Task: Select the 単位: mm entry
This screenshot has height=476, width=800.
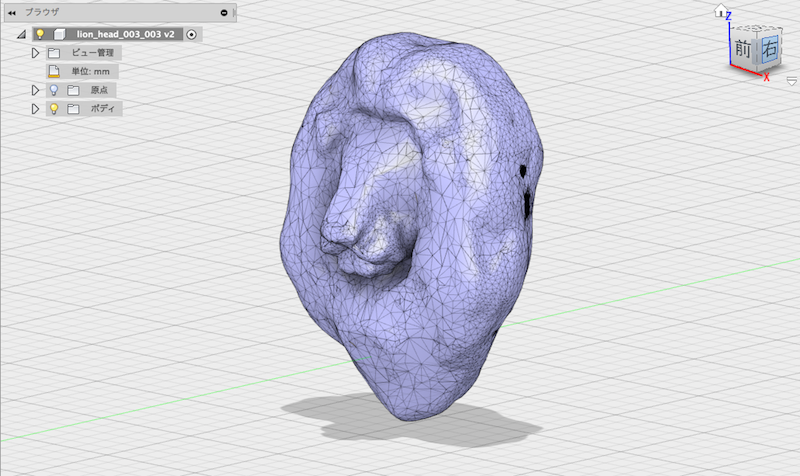Action: click(90, 71)
